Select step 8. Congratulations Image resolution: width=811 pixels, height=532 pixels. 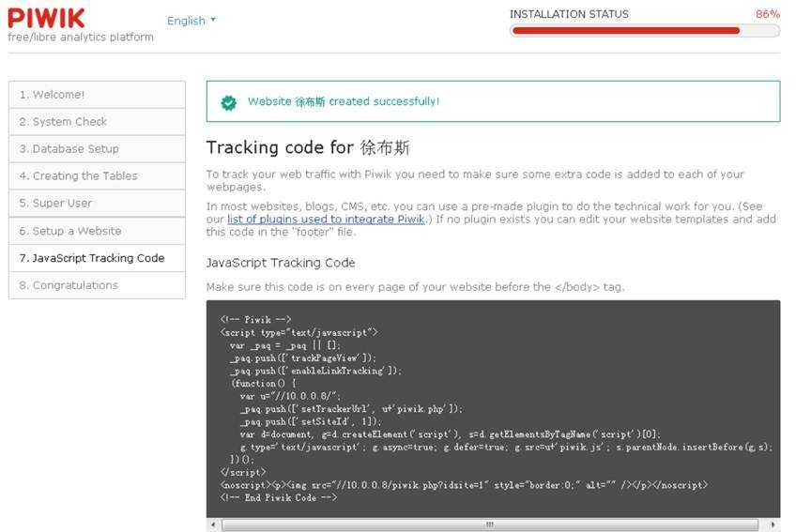97,285
